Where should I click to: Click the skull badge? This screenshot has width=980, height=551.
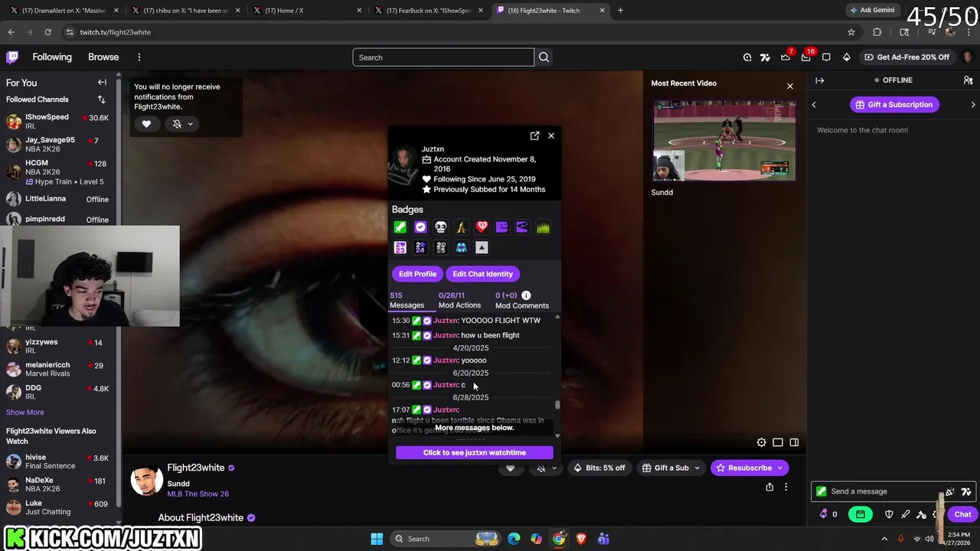tap(440, 227)
